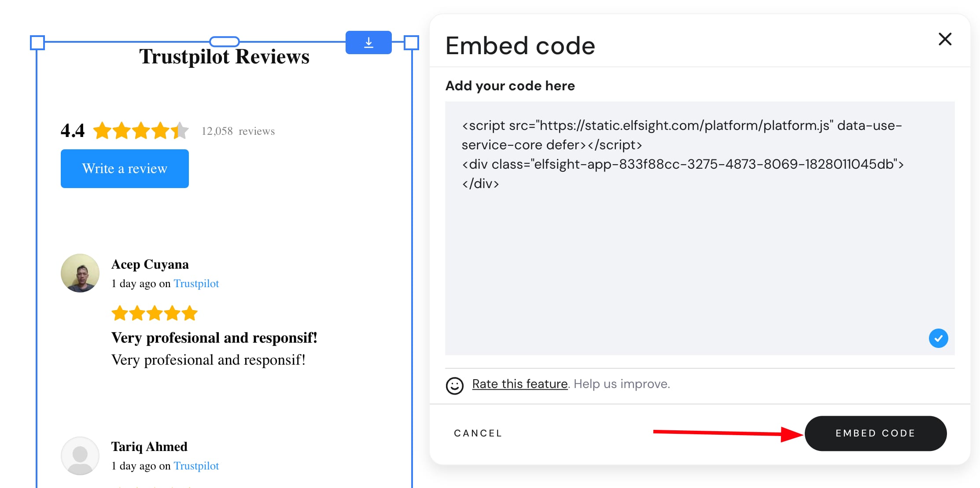Click Tariq Ahmed's placeholder avatar

click(x=80, y=455)
